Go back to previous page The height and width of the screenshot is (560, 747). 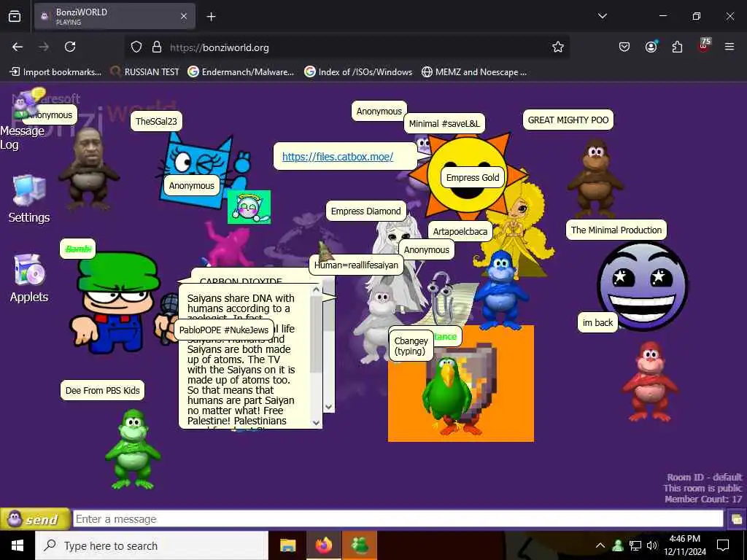point(18,47)
